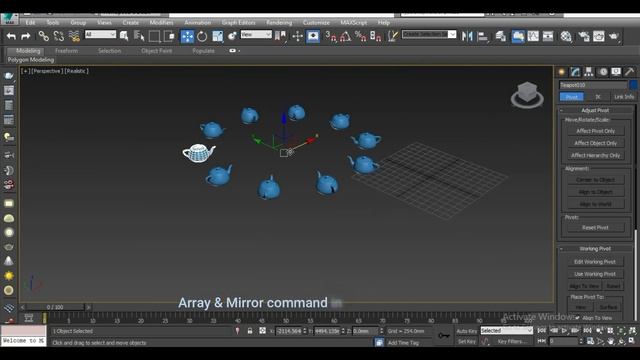
Task: Activate the Unlink Selection tool
Action: click(x=59, y=36)
